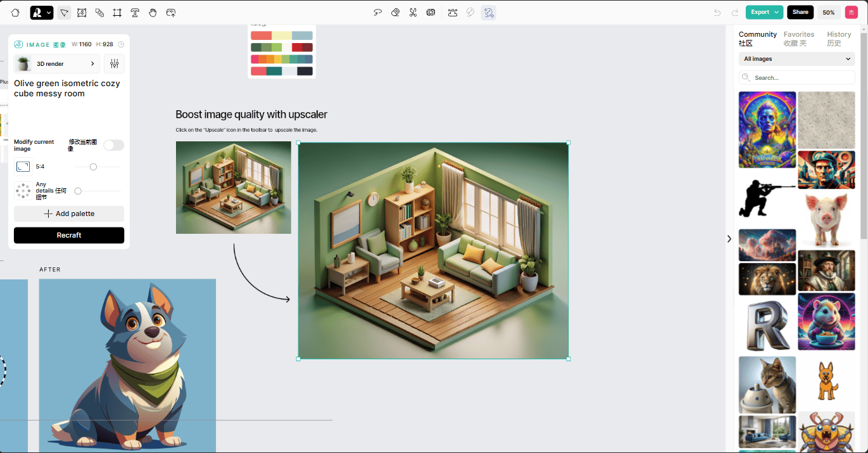The image size is (868, 453).
Task: Collapse the right community panel
Action: pyautogui.click(x=729, y=239)
